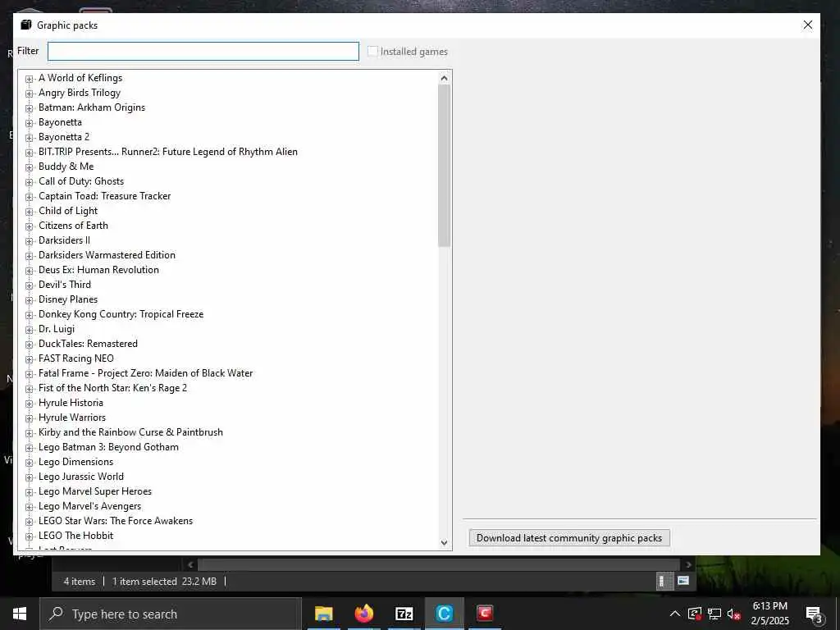The width and height of the screenshot is (840, 630).
Task: Select the LEGO The Hobbit entry
Action: (x=76, y=536)
